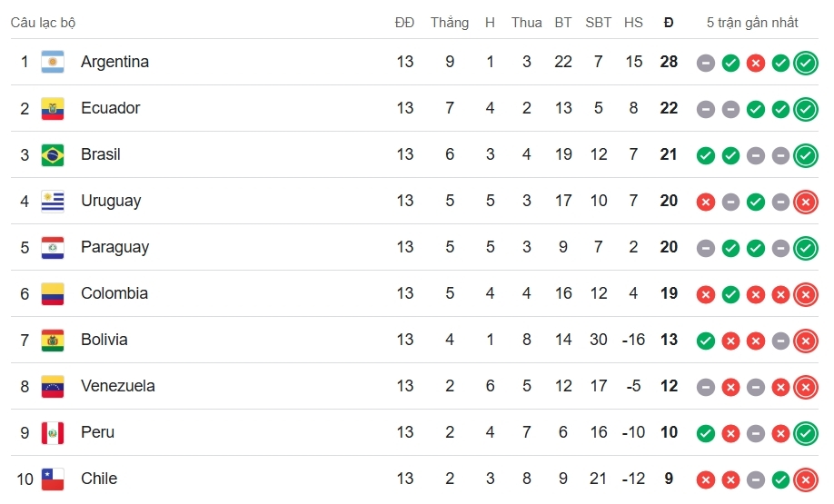Open the Colombia team link

(114, 293)
